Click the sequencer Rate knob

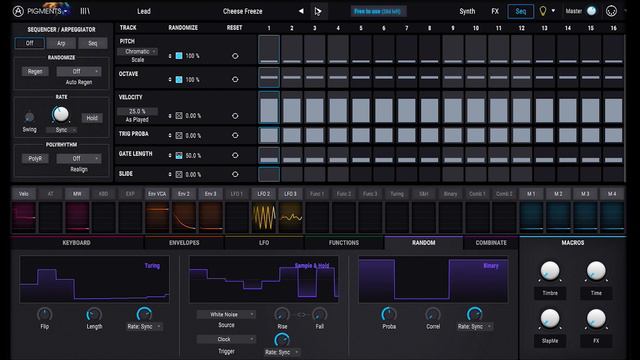[x=60, y=114]
